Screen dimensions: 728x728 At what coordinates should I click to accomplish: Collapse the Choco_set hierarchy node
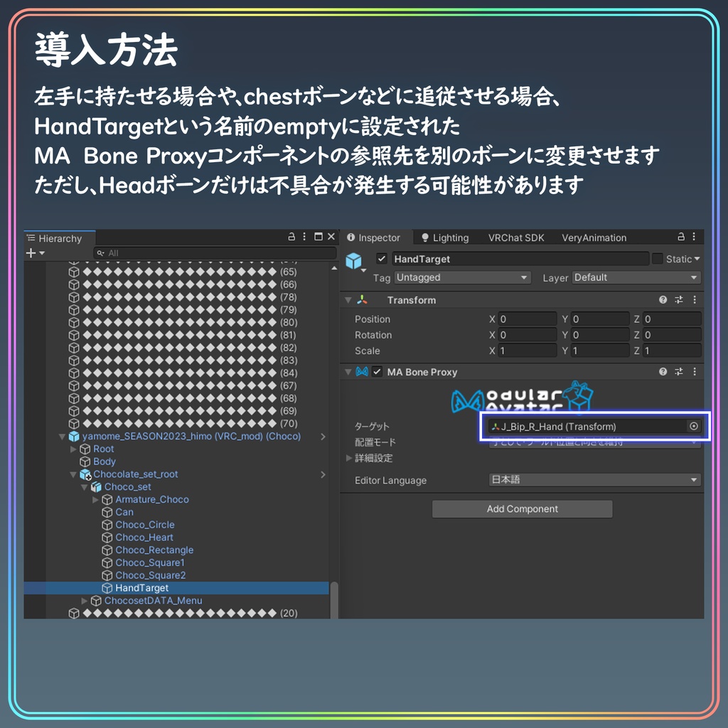85,486
